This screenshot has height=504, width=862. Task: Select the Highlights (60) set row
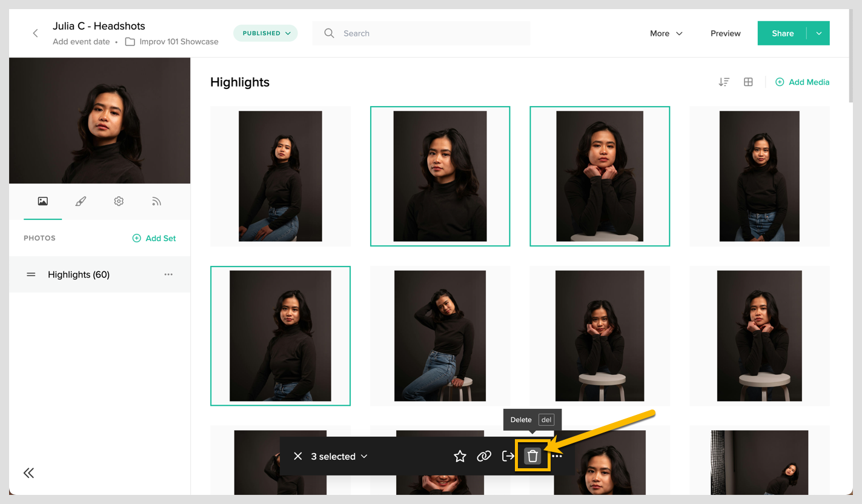99,274
